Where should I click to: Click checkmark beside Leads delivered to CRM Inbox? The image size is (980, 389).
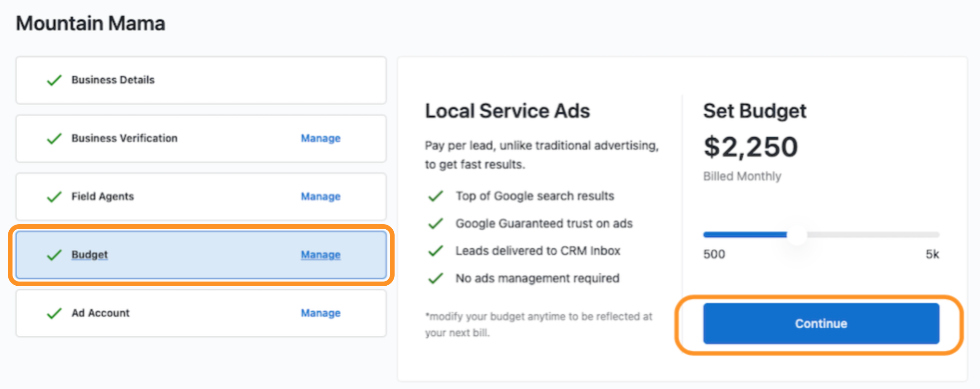tap(436, 251)
